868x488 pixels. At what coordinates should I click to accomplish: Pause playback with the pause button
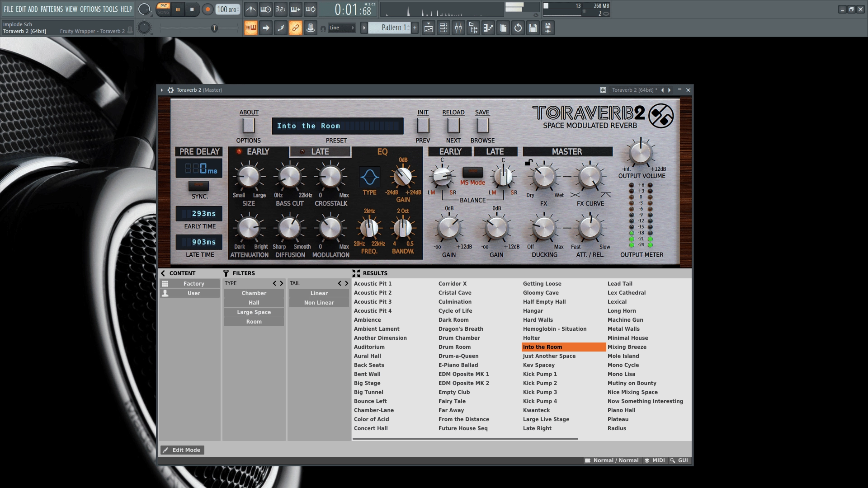click(x=178, y=9)
